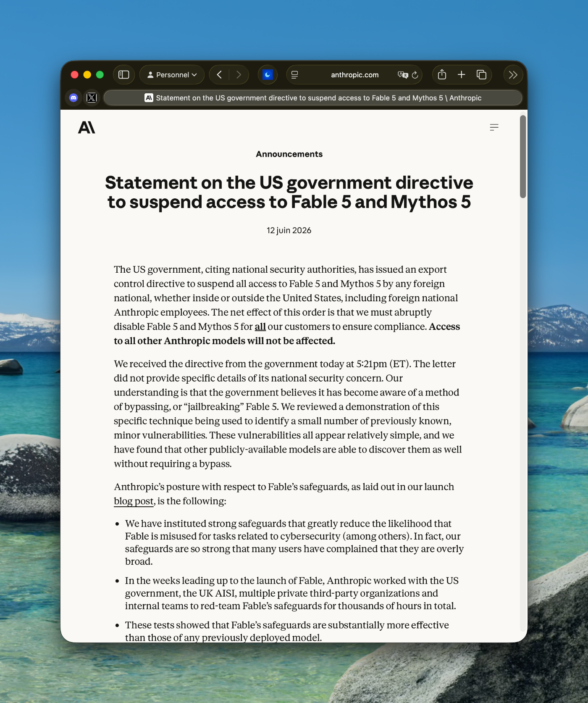Expand the toolbar overflow chevrons
Image resolution: width=588 pixels, height=703 pixels.
(x=513, y=75)
